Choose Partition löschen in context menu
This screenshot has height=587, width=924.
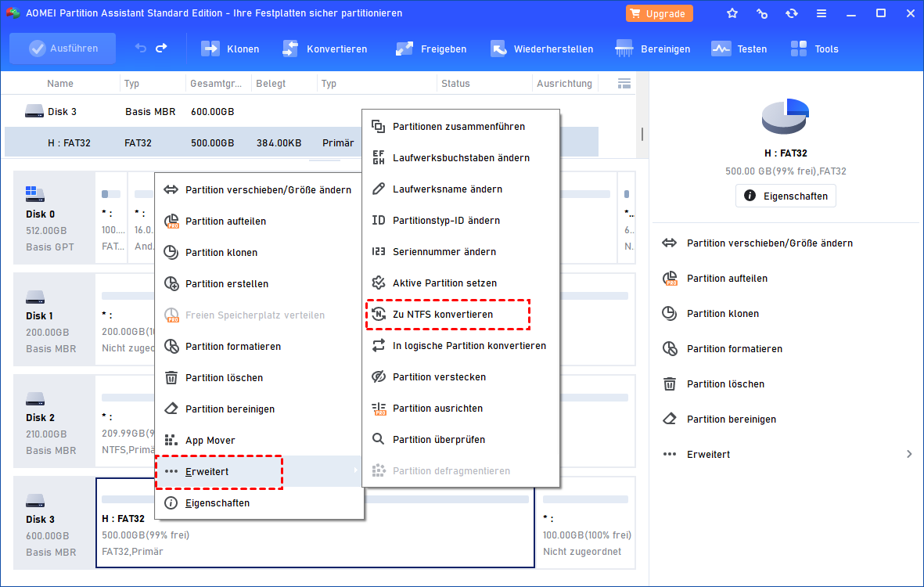259,377
